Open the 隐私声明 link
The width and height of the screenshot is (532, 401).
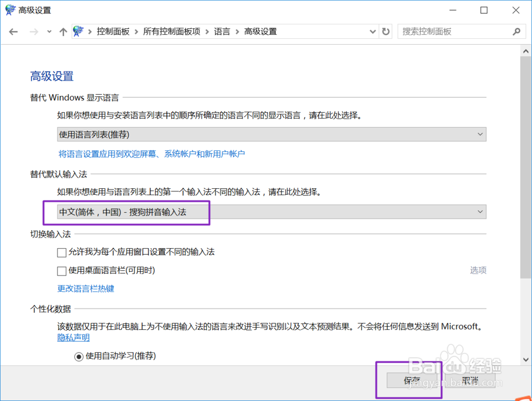tap(73, 338)
